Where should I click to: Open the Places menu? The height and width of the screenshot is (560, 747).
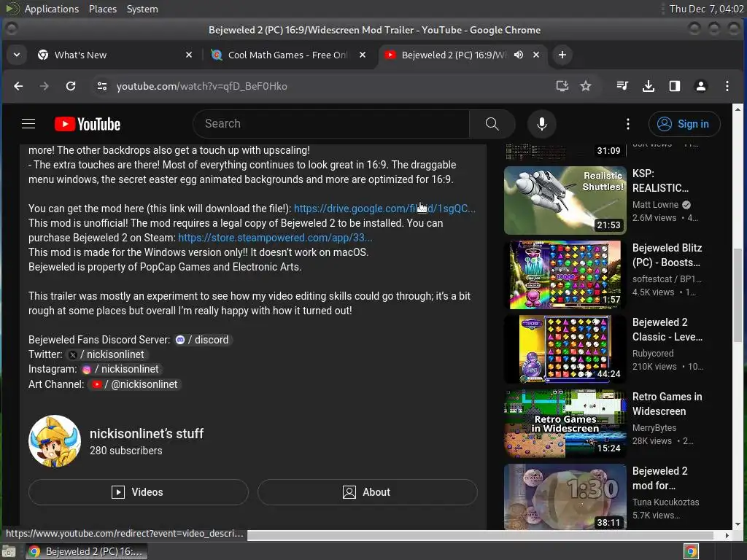pos(102,9)
